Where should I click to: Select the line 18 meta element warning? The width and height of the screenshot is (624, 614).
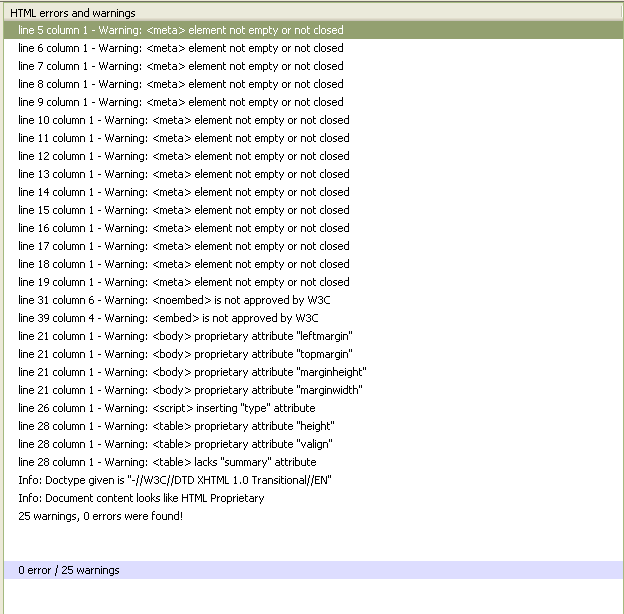coord(313,264)
